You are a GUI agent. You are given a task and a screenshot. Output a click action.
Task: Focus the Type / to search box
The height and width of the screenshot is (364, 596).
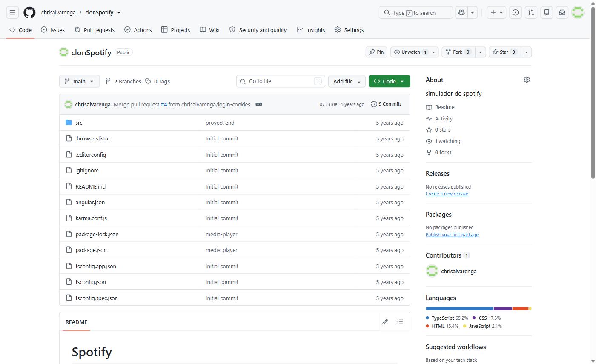(415, 12)
